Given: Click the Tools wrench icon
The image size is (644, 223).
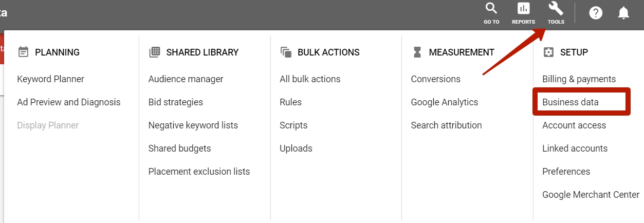Looking at the screenshot, I should tap(556, 8).
